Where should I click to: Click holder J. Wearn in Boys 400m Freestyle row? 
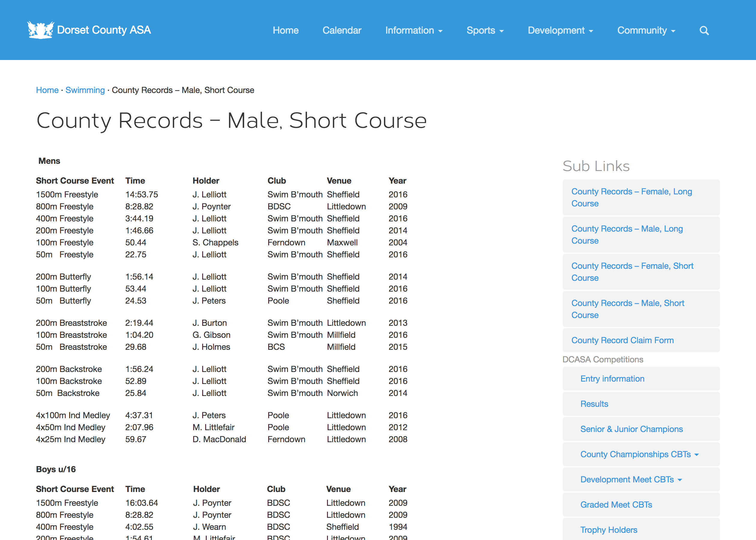click(209, 527)
